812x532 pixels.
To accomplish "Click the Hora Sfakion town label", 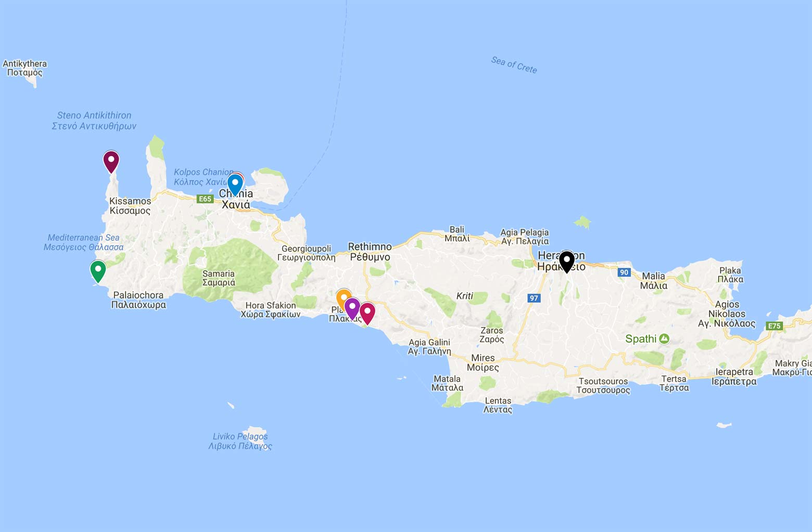I will pos(270,309).
